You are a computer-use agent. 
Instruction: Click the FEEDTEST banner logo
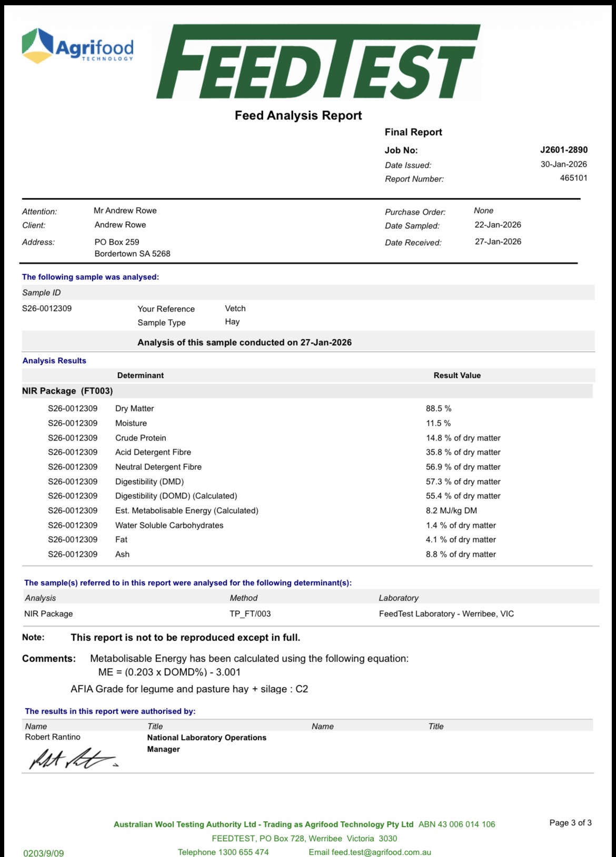tap(318, 62)
